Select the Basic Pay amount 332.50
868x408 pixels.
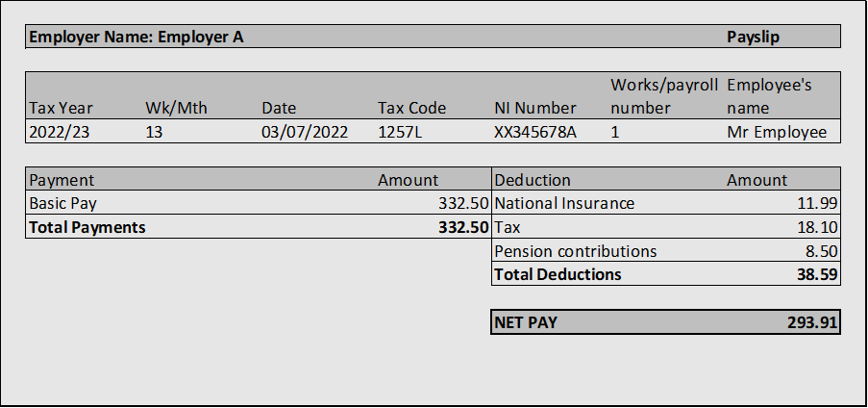464,203
